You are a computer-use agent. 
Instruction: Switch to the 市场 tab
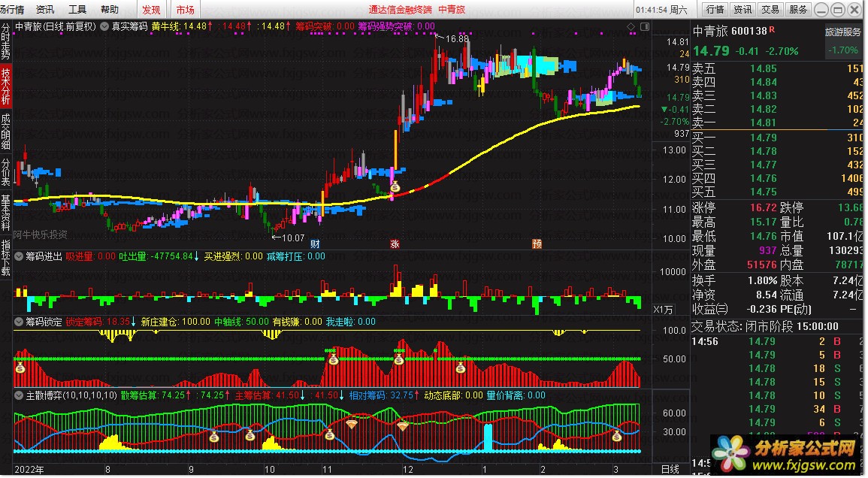(186, 10)
